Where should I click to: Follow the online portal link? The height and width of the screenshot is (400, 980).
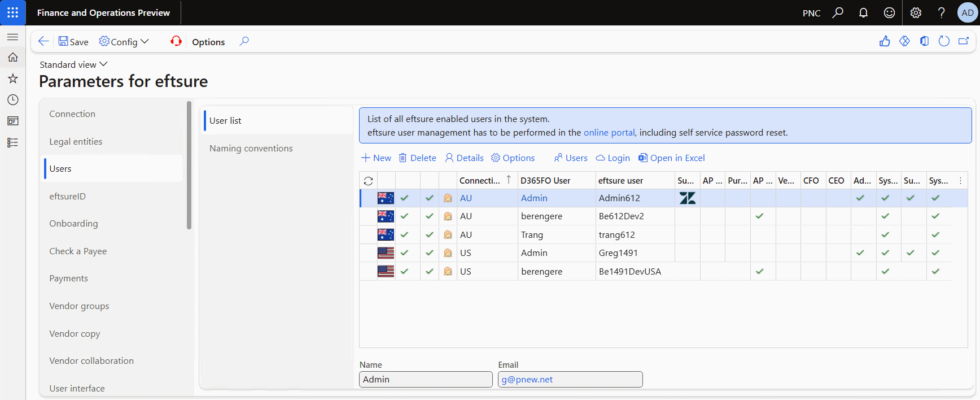pos(609,132)
